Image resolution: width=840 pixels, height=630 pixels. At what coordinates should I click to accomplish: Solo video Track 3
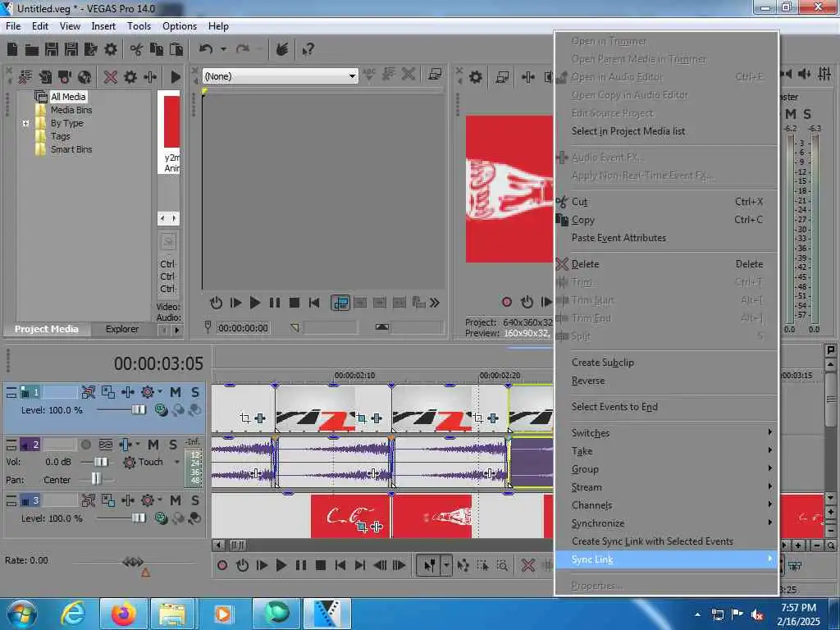tap(195, 500)
